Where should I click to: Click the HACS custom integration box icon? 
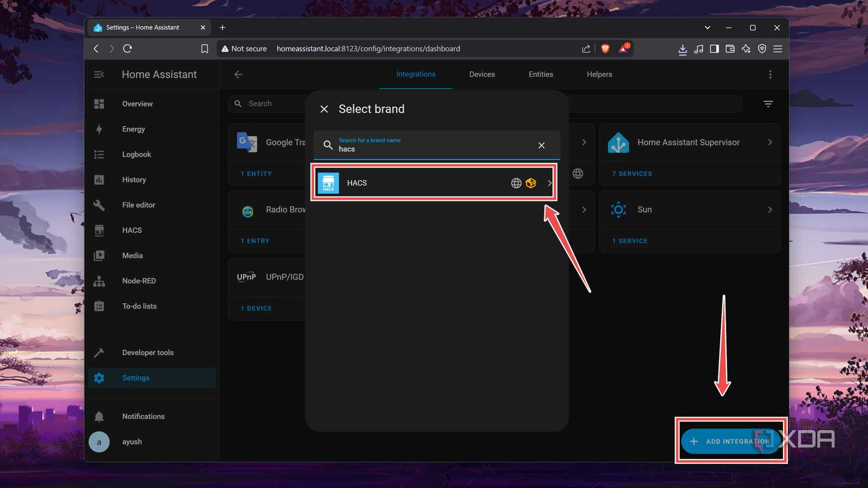pyautogui.click(x=531, y=183)
